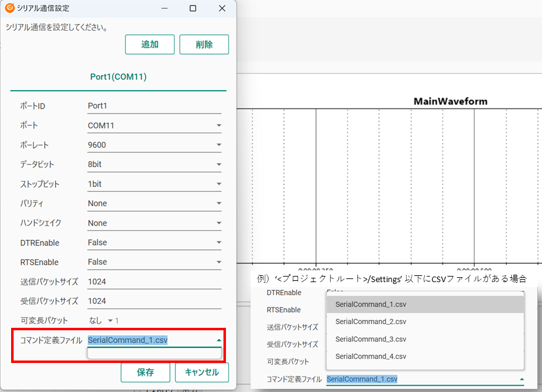
Task: Expand the ボーレート 9600 dropdown
Action: point(154,145)
